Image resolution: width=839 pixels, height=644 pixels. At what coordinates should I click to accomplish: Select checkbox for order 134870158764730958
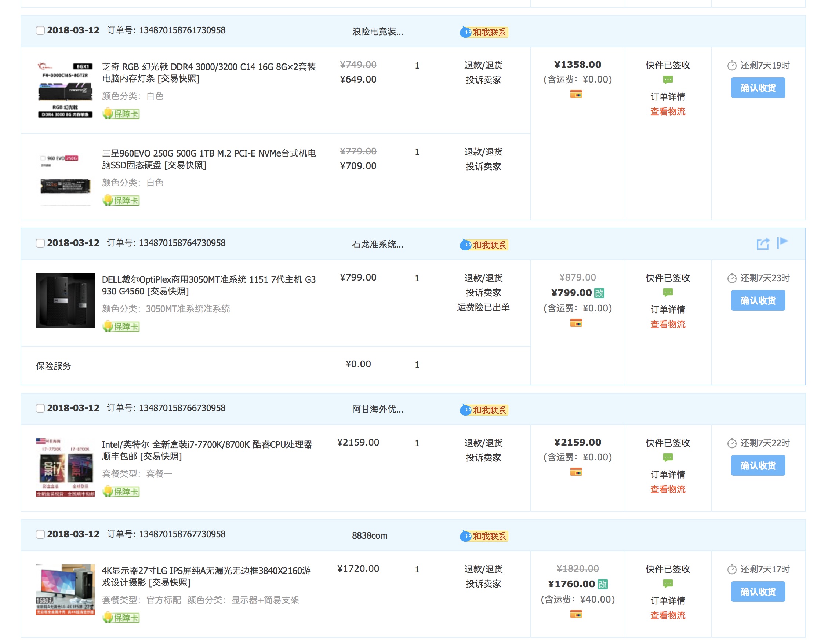[x=40, y=243]
